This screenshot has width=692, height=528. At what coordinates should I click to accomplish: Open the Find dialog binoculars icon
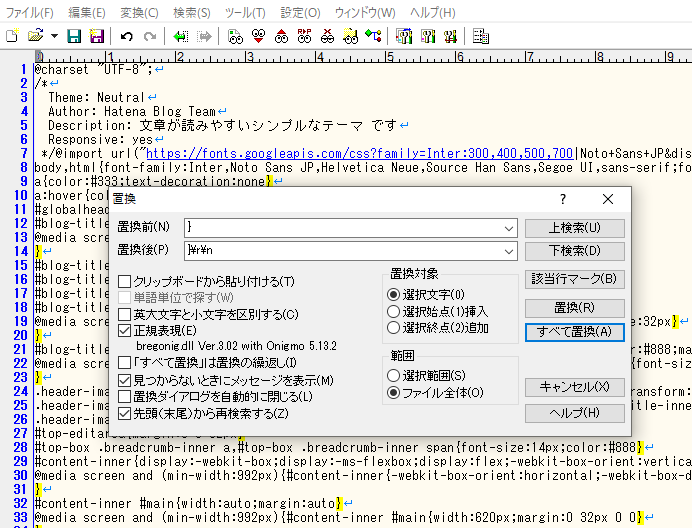pos(235,36)
